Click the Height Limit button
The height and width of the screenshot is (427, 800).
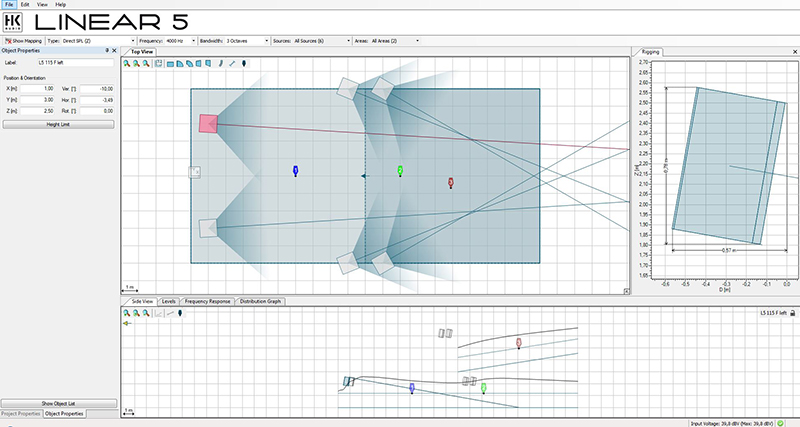pyautogui.click(x=58, y=124)
